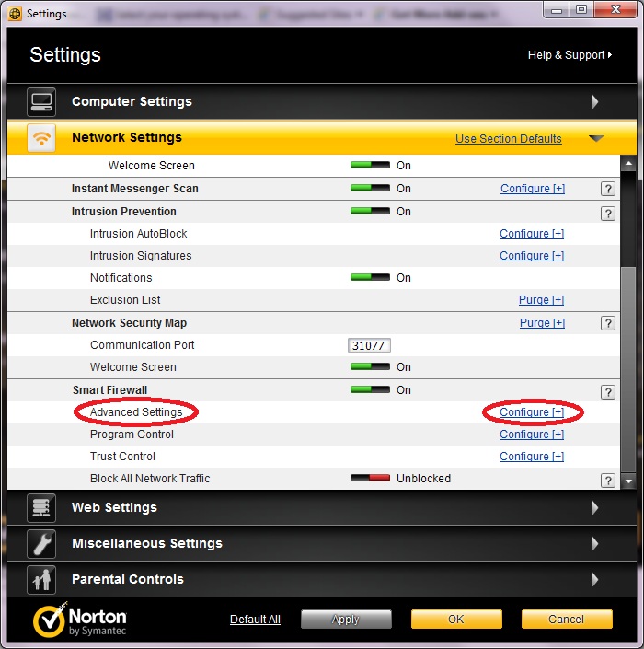This screenshot has width=644, height=649.
Task: Purge the Network Security Map
Action: [542, 323]
